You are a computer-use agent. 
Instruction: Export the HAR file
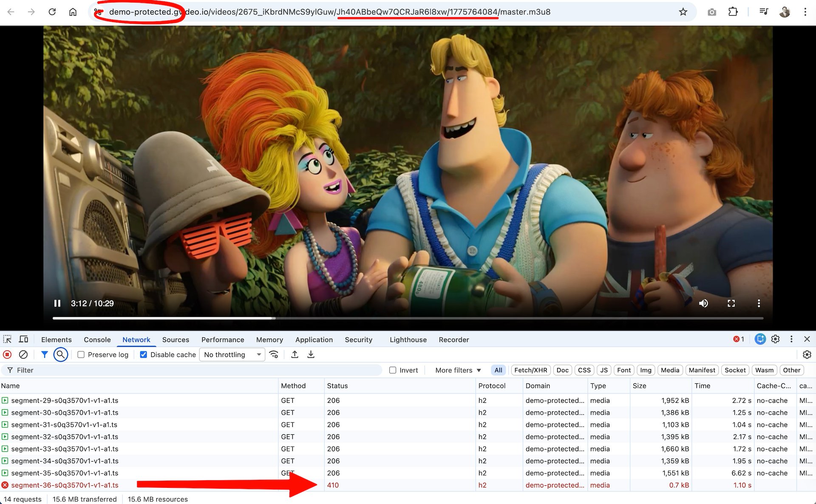[x=311, y=354]
